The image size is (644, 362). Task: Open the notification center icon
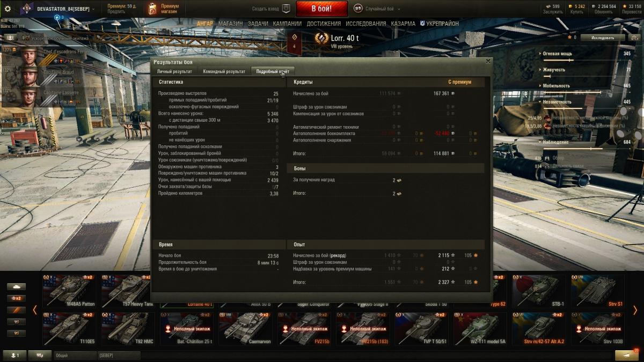click(x=627, y=355)
